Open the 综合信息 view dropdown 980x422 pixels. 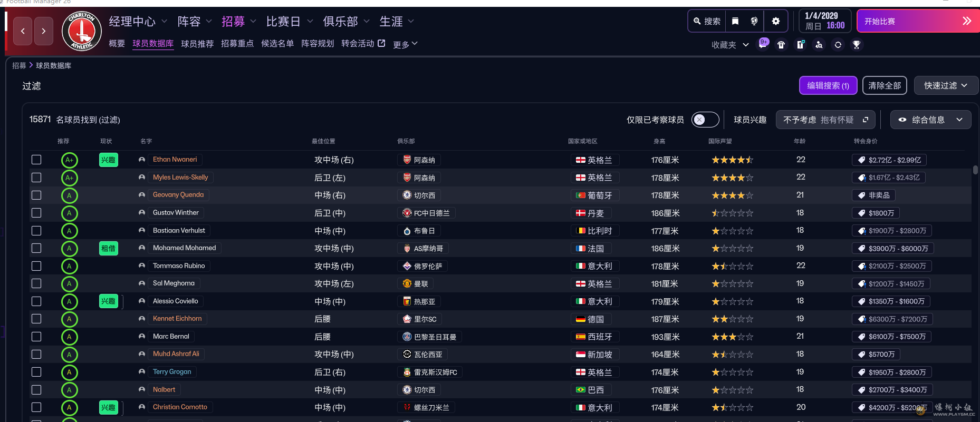click(930, 120)
